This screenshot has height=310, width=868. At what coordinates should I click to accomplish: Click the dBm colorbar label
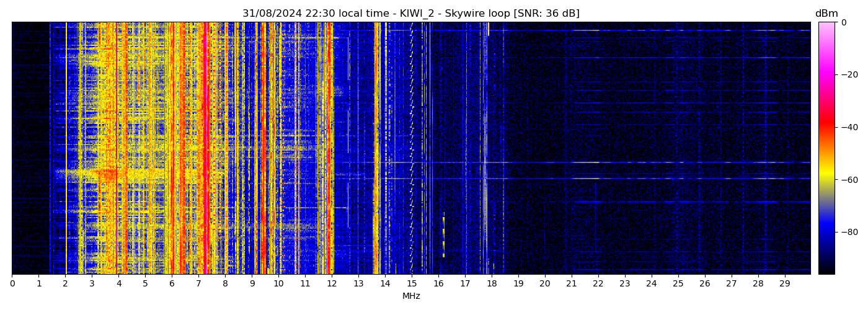coord(826,14)
